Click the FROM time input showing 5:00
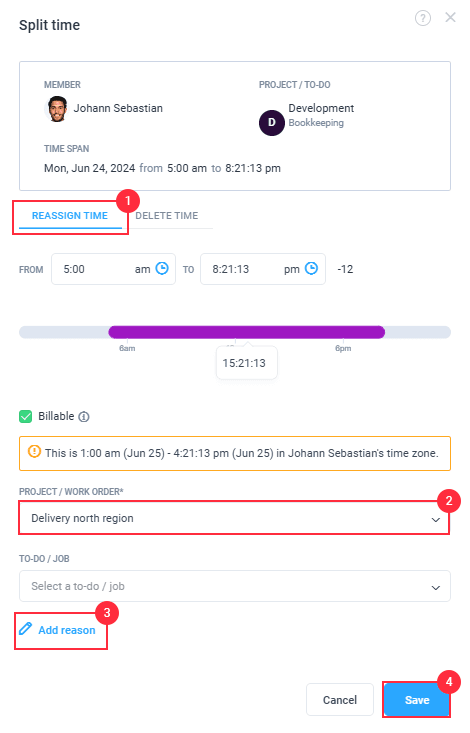470x733 pixels. 113,269
